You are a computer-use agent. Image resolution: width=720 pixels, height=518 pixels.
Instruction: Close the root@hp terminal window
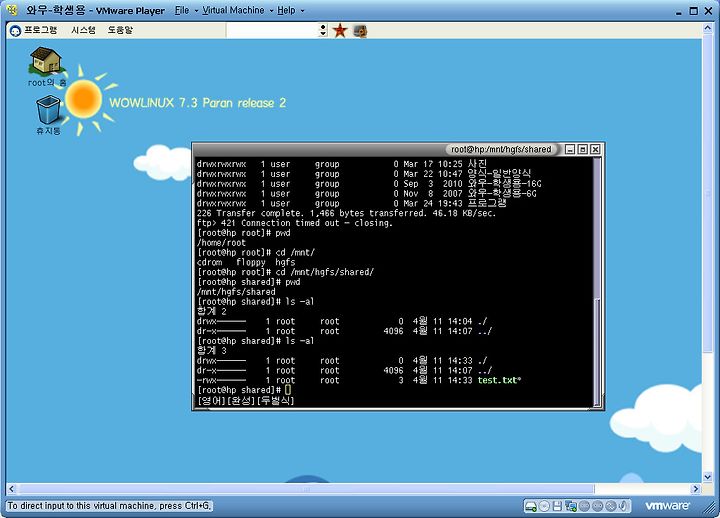tap(595, 149)
